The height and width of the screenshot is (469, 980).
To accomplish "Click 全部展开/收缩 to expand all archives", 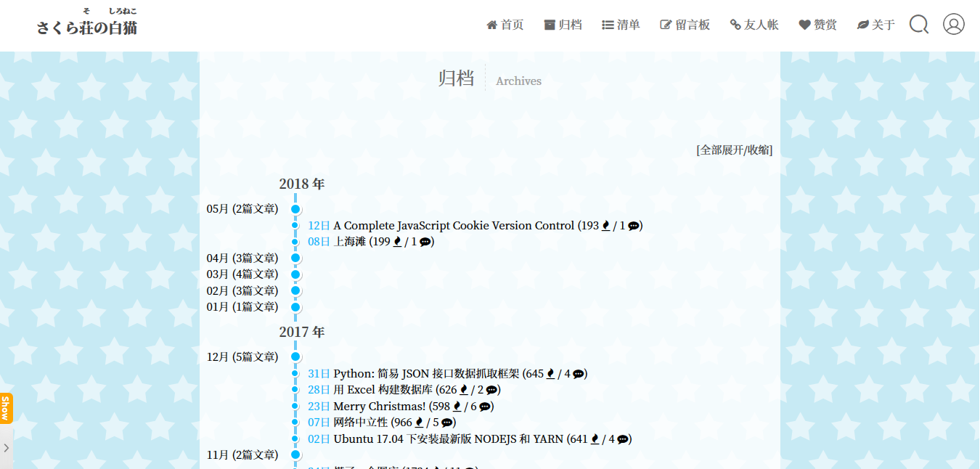I will 734,150.
